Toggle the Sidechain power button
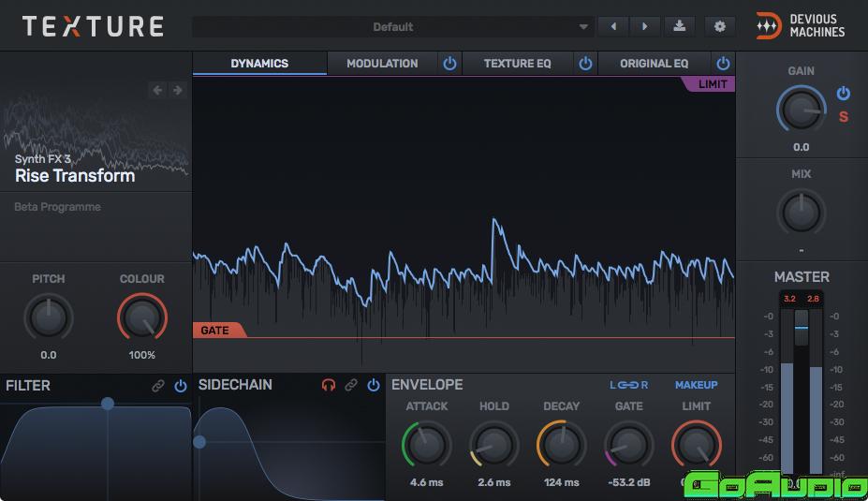The width and height of the screenshot is (868, 501). pyautogui.click(x=374, y=385)
